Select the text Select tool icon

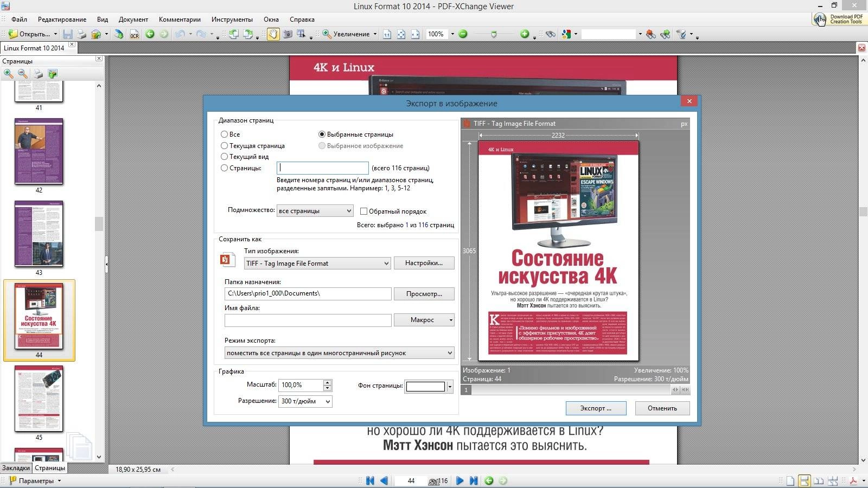(x=301, y=34)
